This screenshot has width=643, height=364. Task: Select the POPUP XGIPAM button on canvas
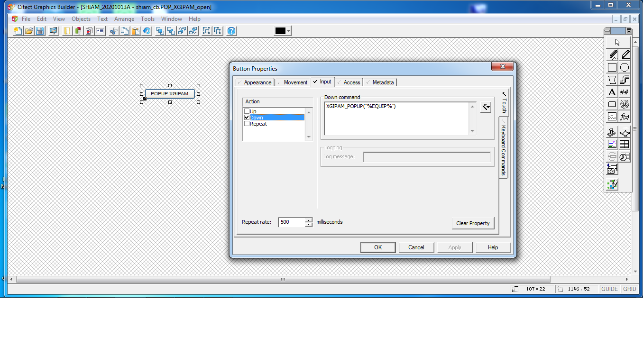(170, 94)
